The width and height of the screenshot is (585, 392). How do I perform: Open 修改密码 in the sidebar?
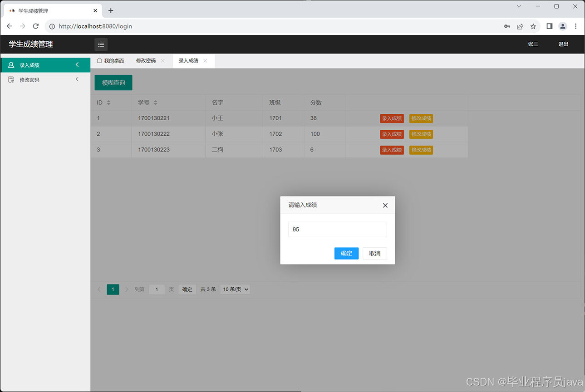[x=45, y=79]
